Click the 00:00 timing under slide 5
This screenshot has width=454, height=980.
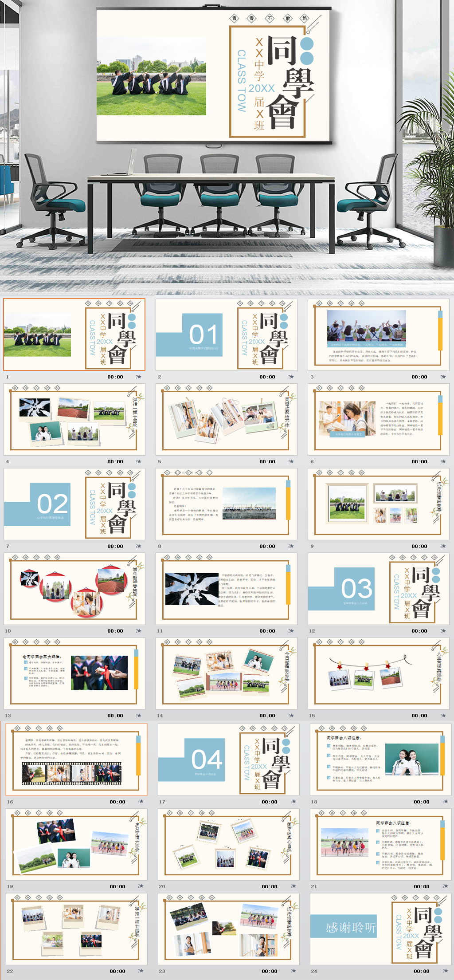[267, 461]
